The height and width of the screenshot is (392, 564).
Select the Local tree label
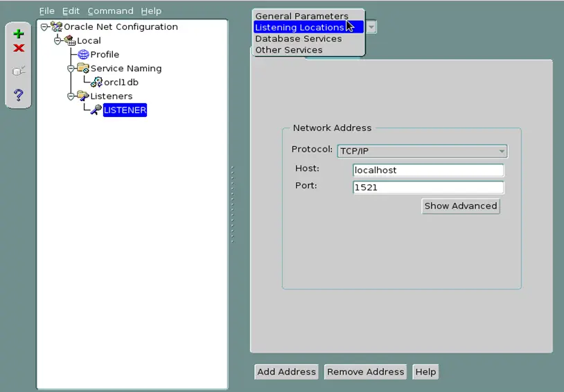(89, 41)
